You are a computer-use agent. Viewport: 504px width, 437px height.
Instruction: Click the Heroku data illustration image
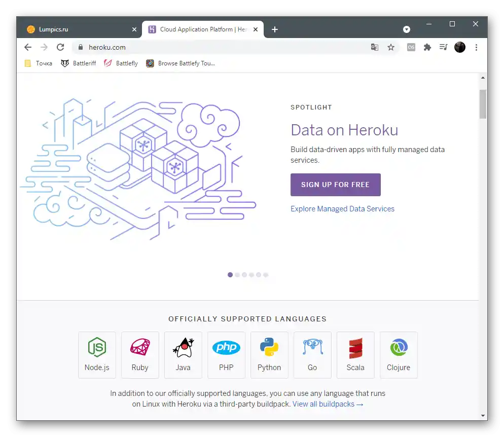[138, 169]
